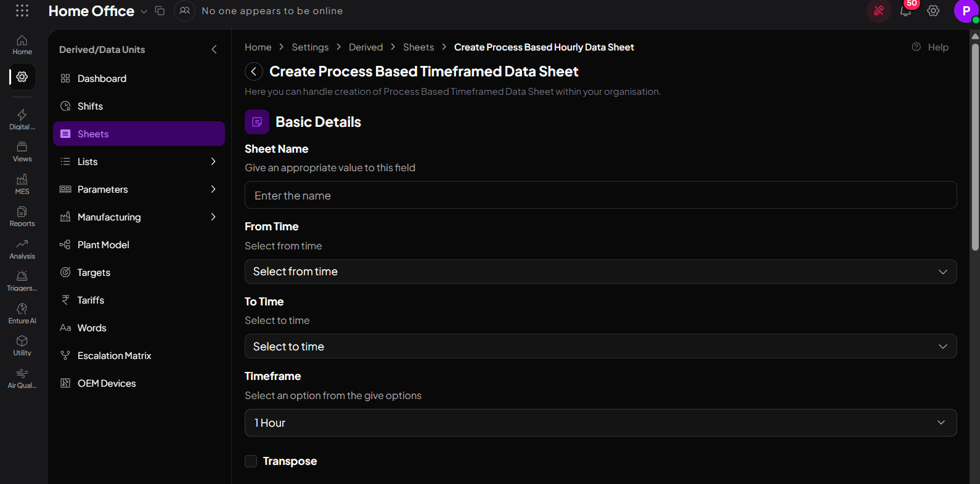Screen dimensions: 980x484
Task: Click the red pin icon in top bar
Action: tap(879, 10)
